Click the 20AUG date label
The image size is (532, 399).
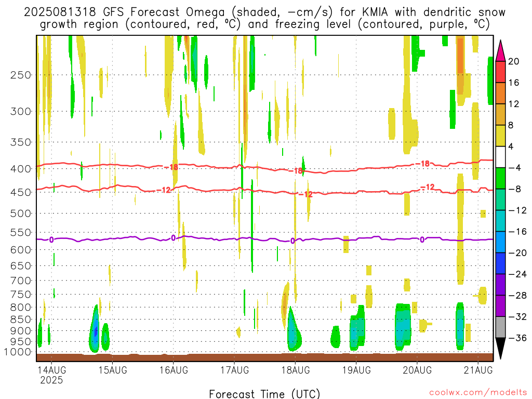[417, 370]
